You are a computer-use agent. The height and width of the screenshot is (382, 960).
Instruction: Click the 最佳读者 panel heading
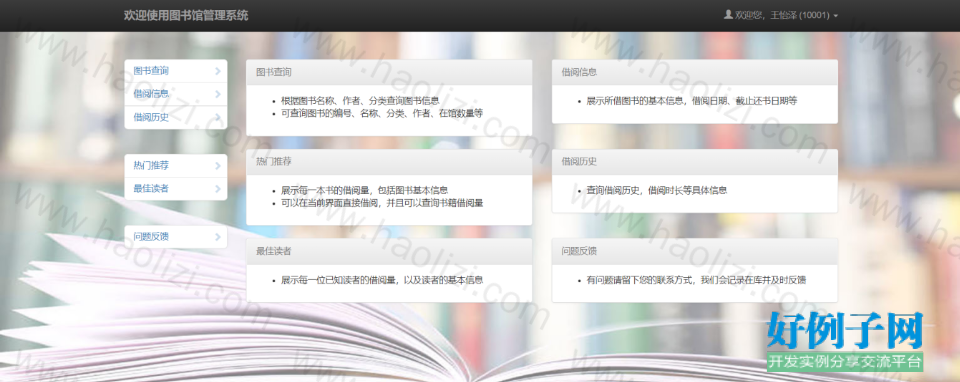(389, 251)
